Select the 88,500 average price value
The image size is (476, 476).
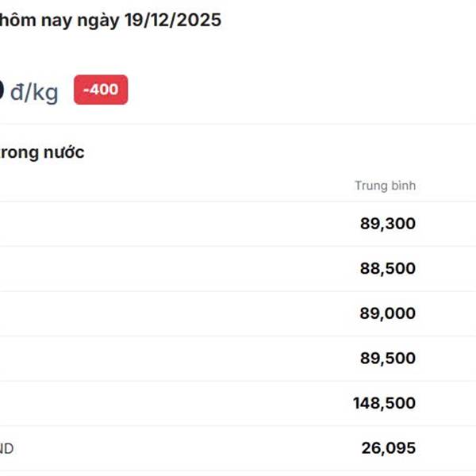coord(387,268)
